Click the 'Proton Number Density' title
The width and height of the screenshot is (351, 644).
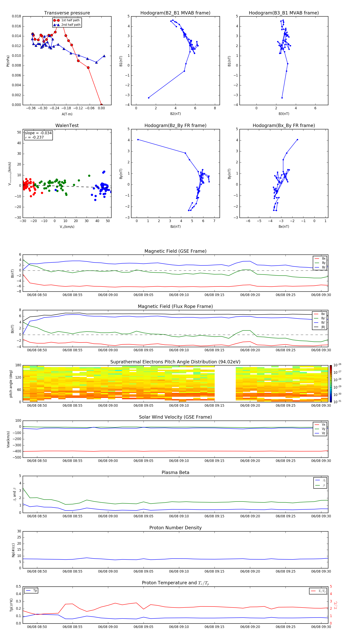coord(175,528)
